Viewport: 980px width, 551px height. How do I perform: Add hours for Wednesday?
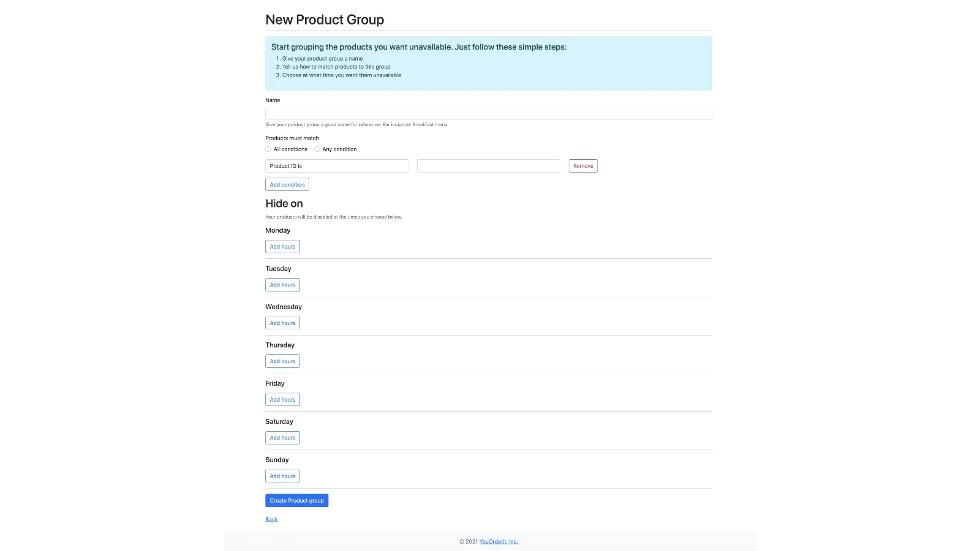[x=282, y=323]
